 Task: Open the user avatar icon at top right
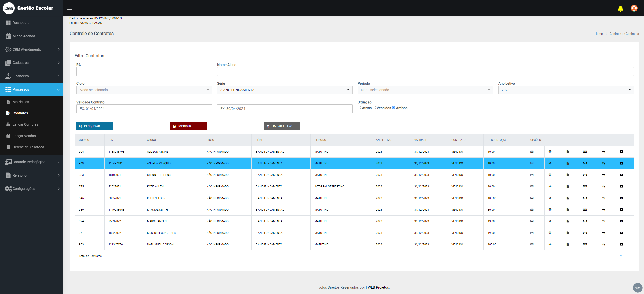pos(634,8)
